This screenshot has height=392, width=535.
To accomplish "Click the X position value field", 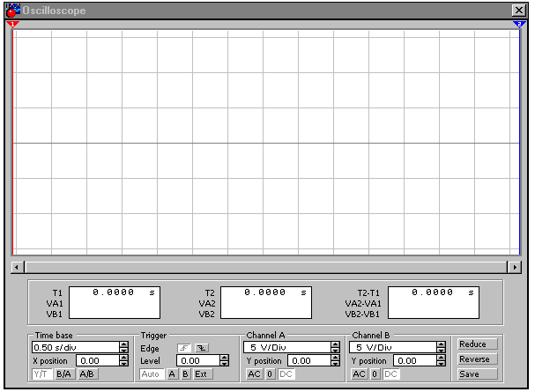I will (98, 360).
